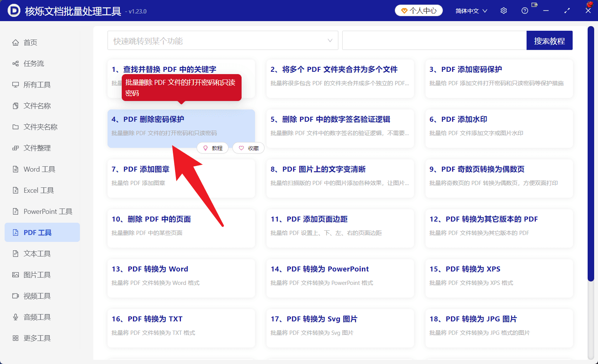The height and width of the screenshot is (364, 598).
Task: Expand the 快速跳转到某个功能 dropdown arrow
Action: 330,41
